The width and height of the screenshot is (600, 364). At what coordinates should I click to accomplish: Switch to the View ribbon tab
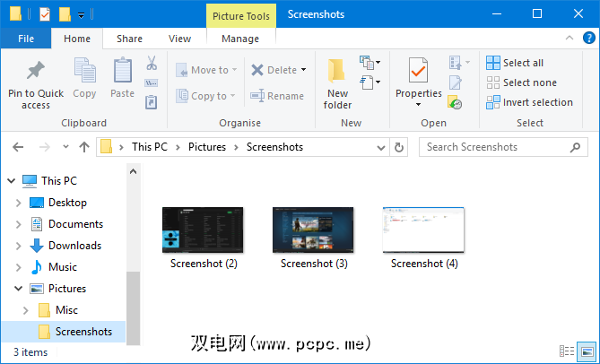[x=179, y=39]
